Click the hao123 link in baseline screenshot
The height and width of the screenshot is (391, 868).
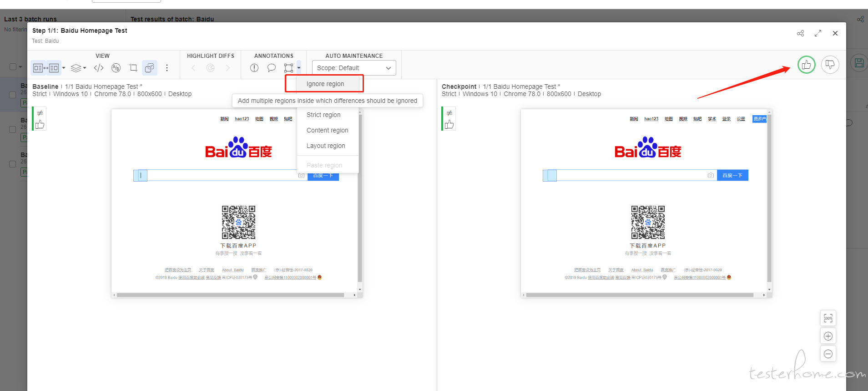click(x=242, y=119)
